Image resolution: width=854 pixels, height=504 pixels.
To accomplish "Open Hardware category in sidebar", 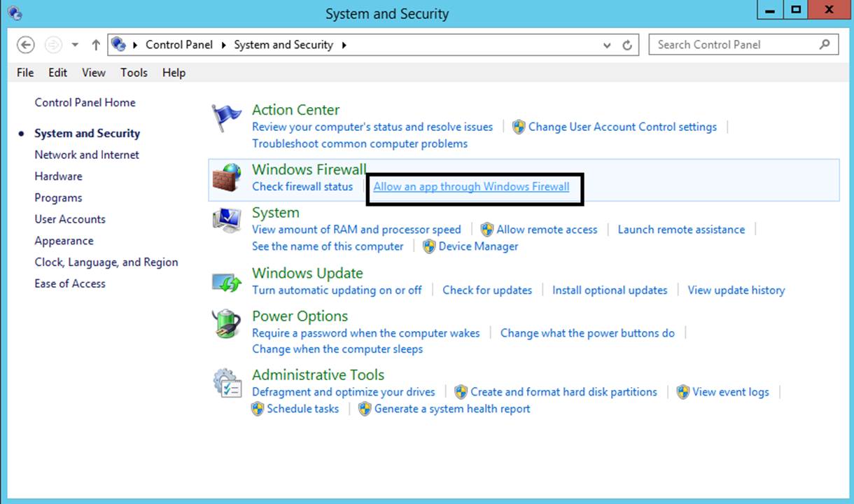I will coord(58,176).
